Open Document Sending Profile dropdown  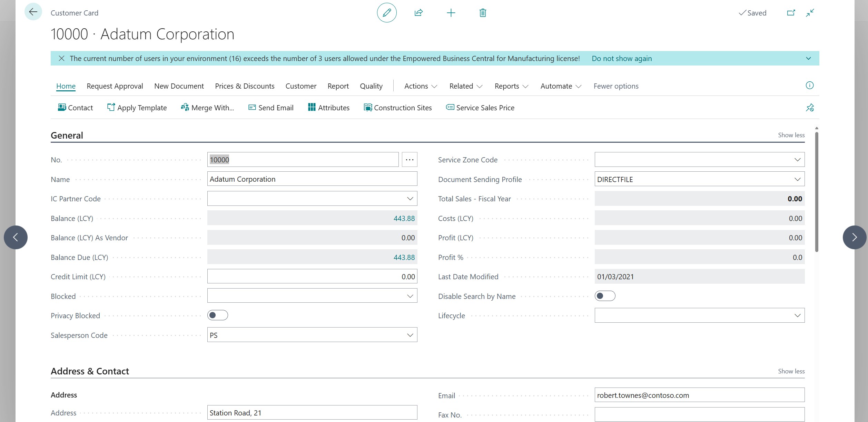click(x=797, y=179)
